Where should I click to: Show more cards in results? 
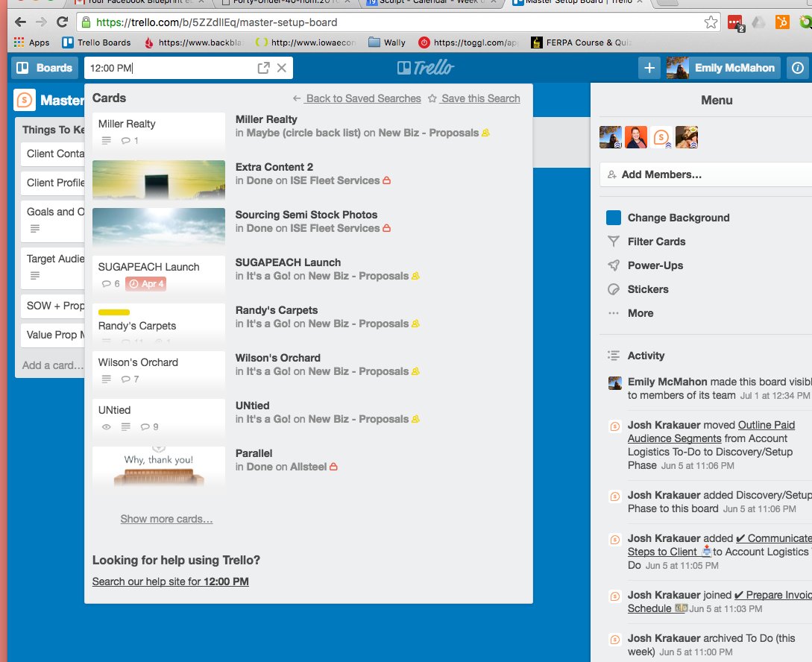[x=166, y=519]
